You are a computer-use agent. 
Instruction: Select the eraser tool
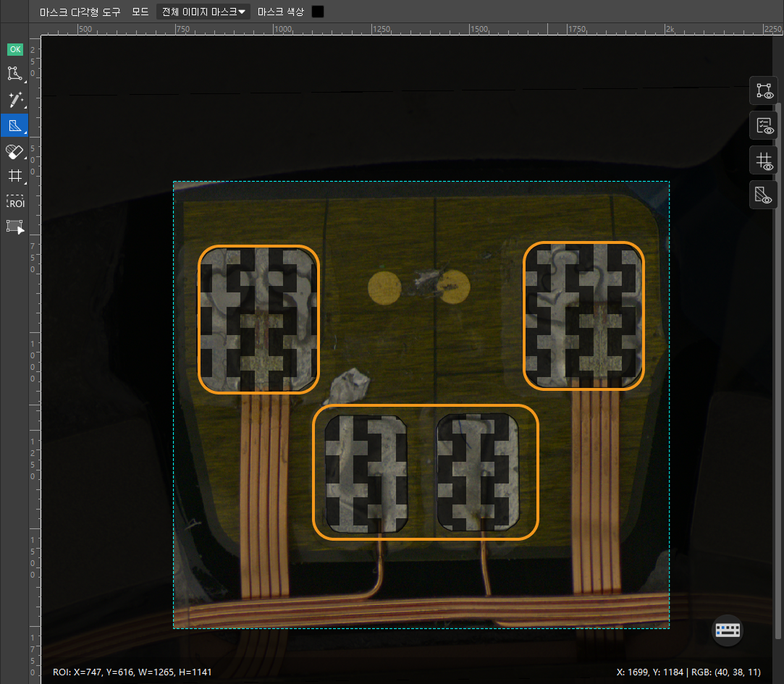[14, 151]
